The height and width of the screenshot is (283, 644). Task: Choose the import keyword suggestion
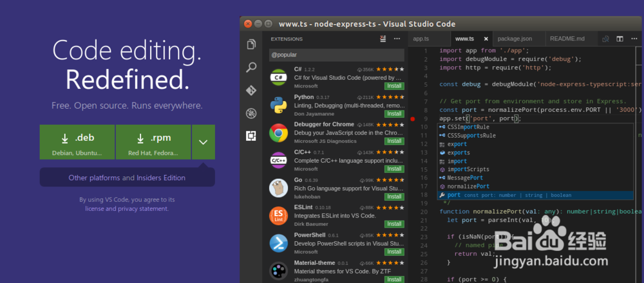tap(535, 161)
